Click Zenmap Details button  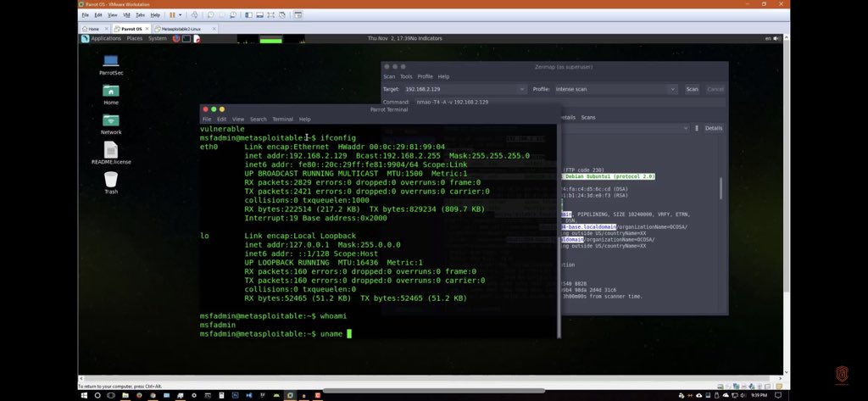point(713,128)
